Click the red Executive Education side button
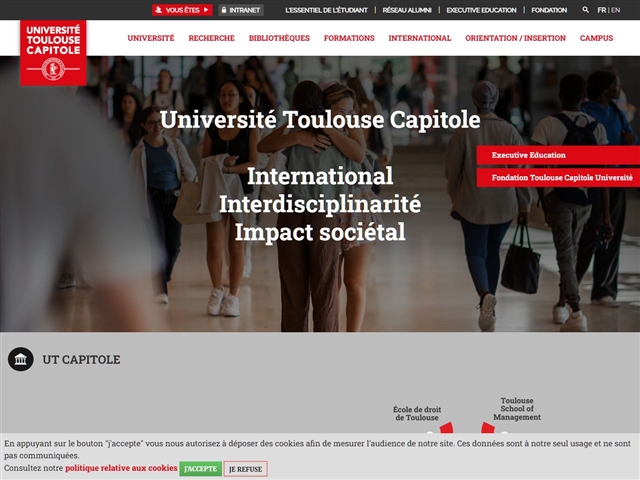Viewport: 640px width, 480px height. click(558, 155)
